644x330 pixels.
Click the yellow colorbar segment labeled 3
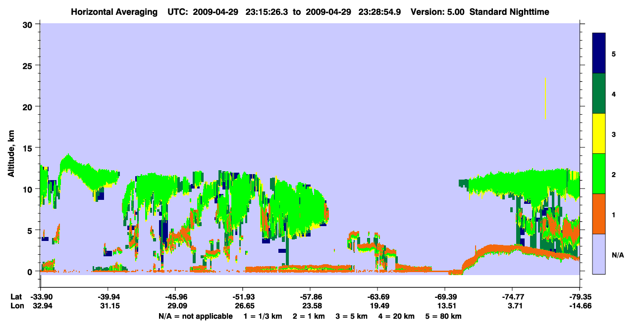click(x=599, y=134)
